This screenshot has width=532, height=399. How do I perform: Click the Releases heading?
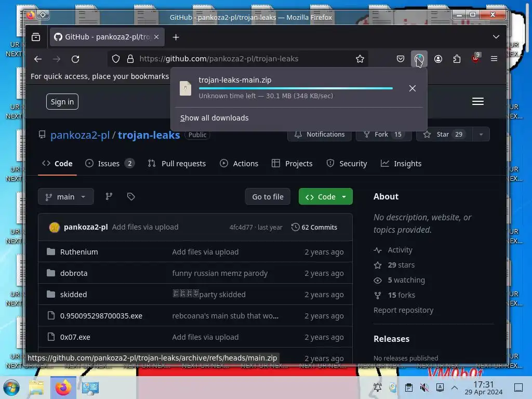(391, 339)
